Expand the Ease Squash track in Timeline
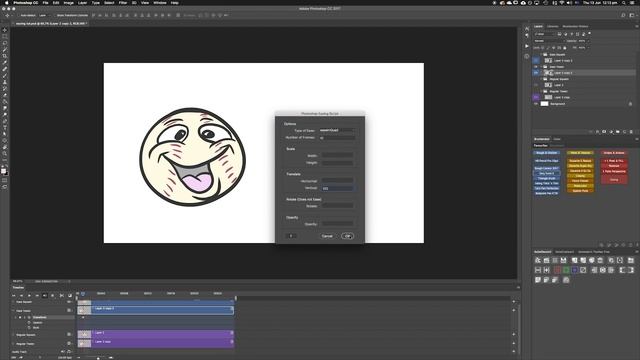 click(x=13, y=302)
